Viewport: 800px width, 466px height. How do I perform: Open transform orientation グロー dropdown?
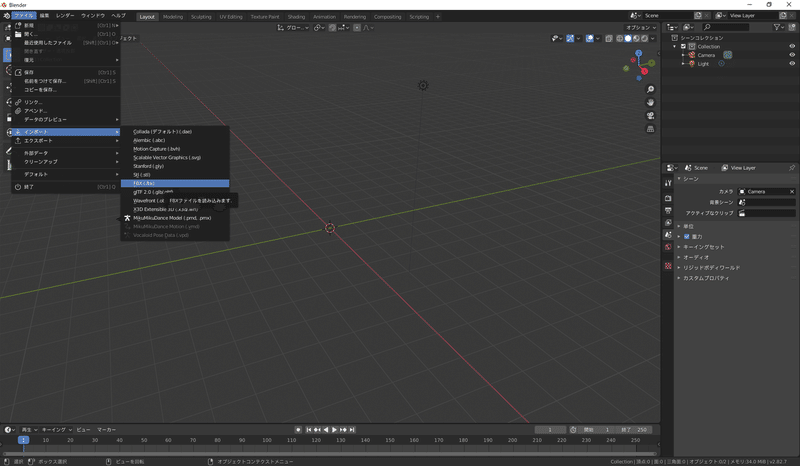pyautogui.click(x=293, y=28)
